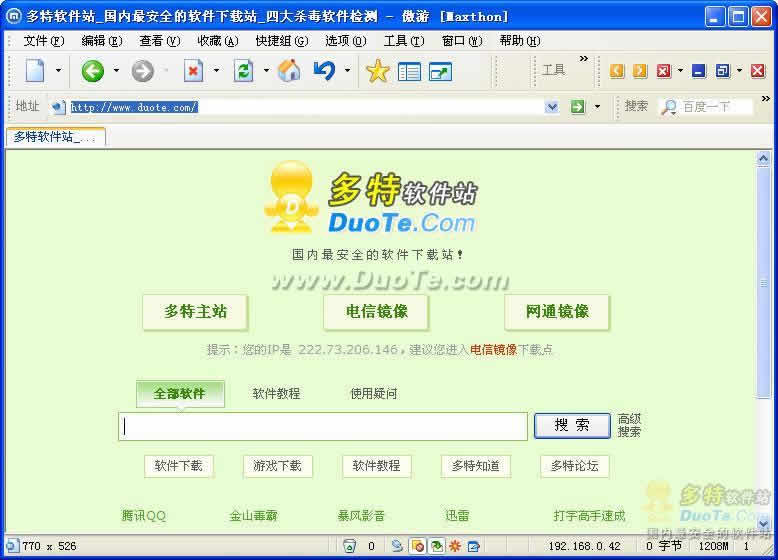The height and width of the screenshot is (560, 778).
Task: Click the 网通镜像 button
Action: (557, 312)
